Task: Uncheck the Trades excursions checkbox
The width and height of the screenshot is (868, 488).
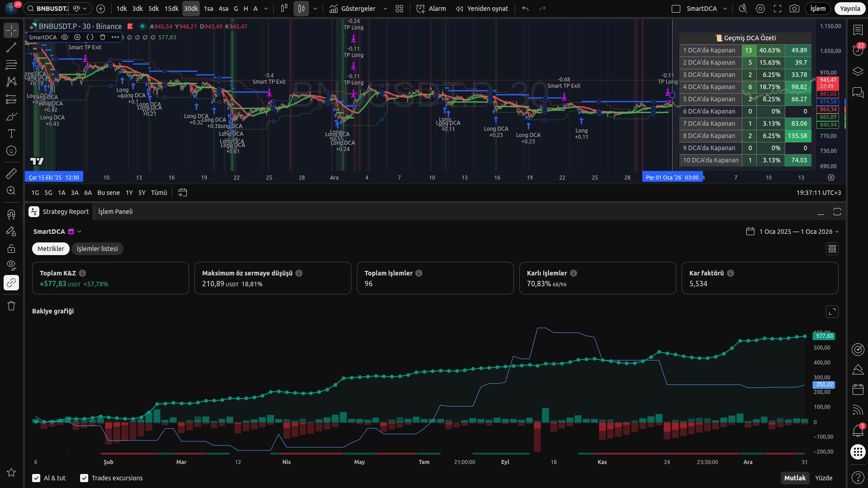Action: coord(84,478)
